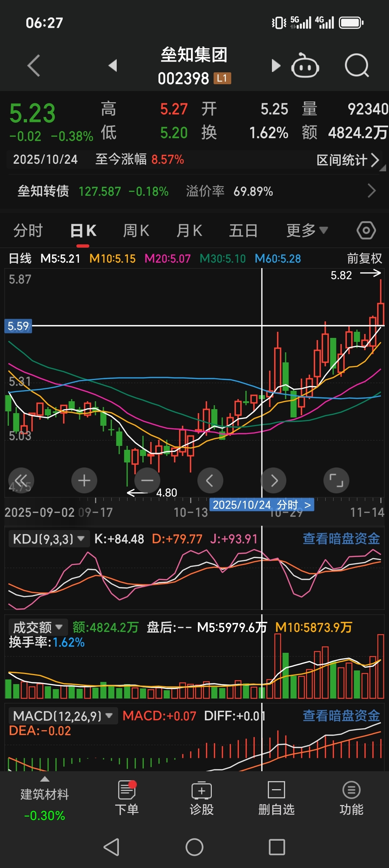The height and width of the screenshot is (868, 389).
Task: Open 功能 functions menu icon
Action: (352, 798)
